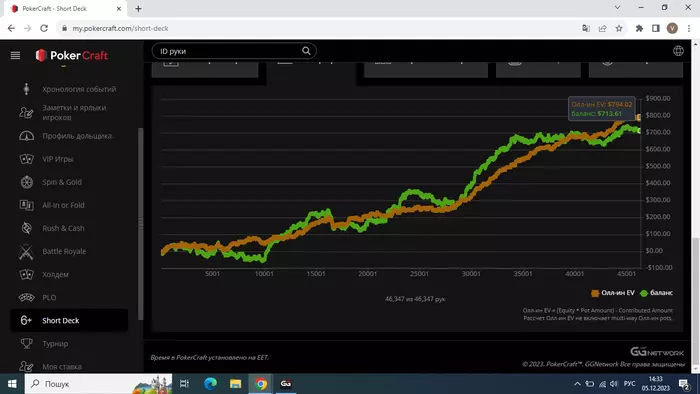Click the PokerCraft logo
This screenshot has height=394, width=700.
72,55
